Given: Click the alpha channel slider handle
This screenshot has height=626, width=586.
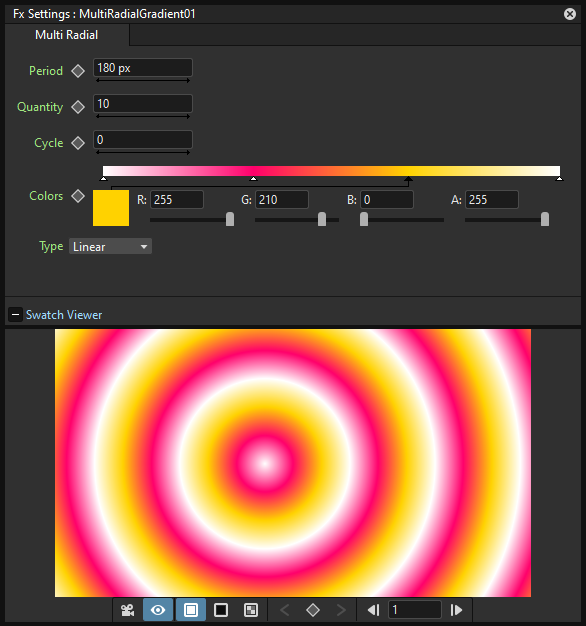Looking at the screenshot, I should click(545, 219).
